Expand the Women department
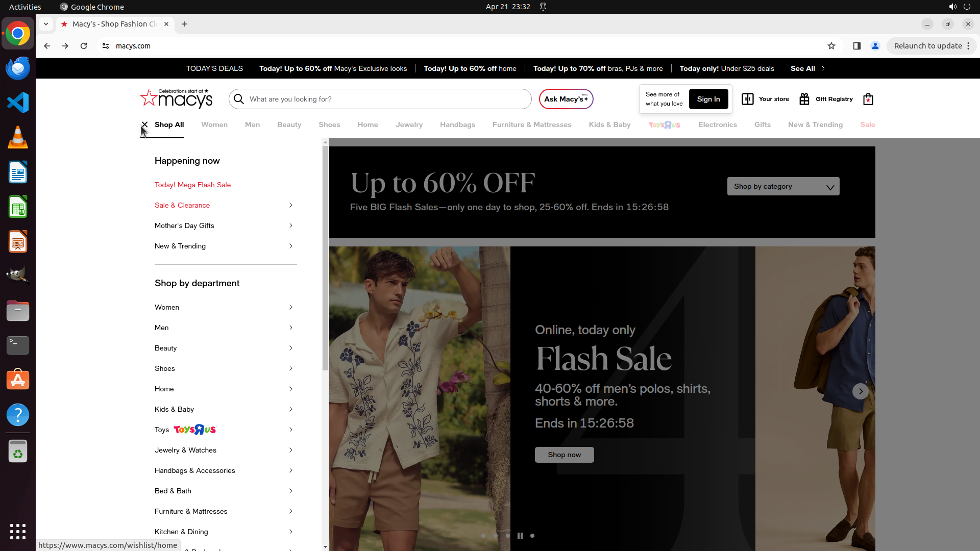The height and width of the screenshot is (551, 980). [291, 307]
